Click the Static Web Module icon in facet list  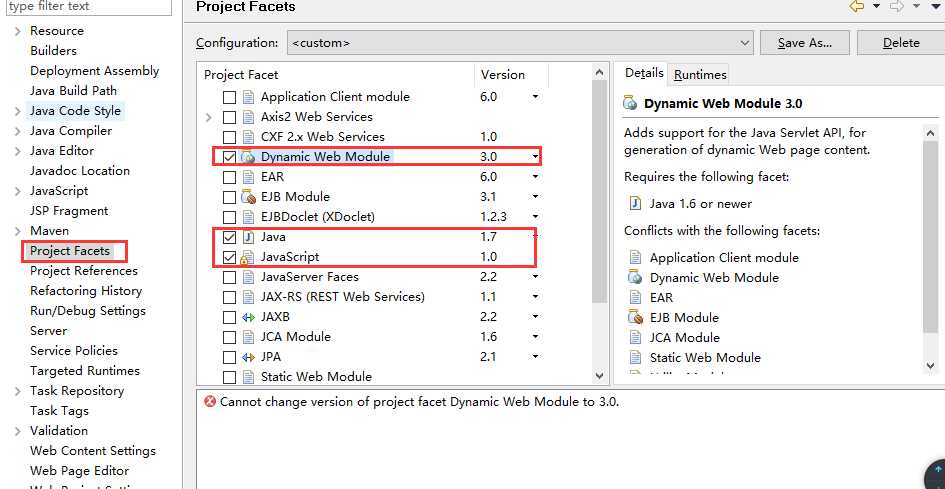coord(248,377)
